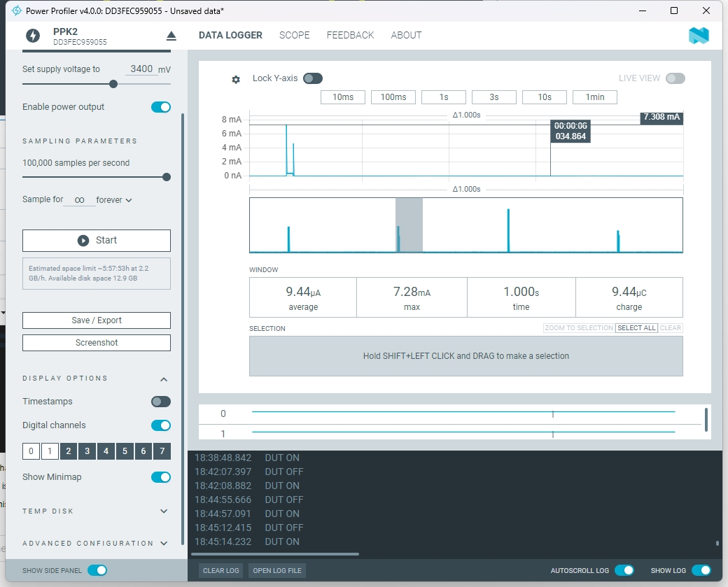Screen dimensions: 728x587
Task: Click the 7.308 mA cursor value label
Action: [x=661, y=117]
